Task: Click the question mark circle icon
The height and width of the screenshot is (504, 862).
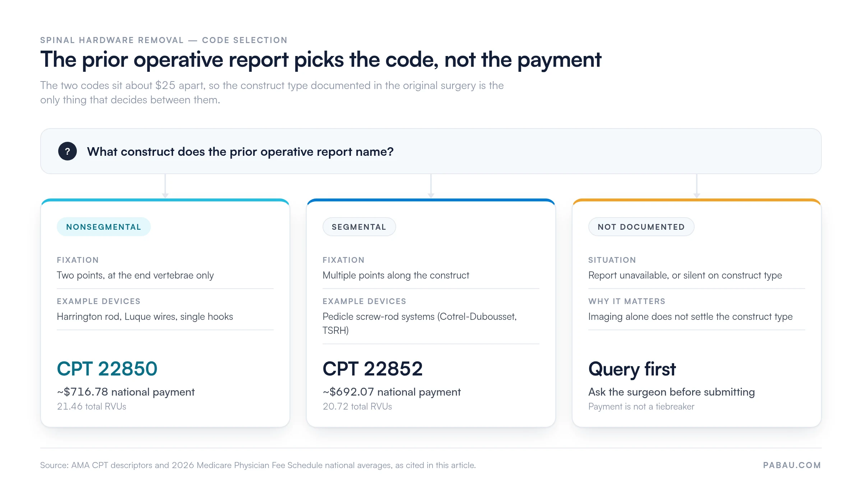Action: point(68,151)
